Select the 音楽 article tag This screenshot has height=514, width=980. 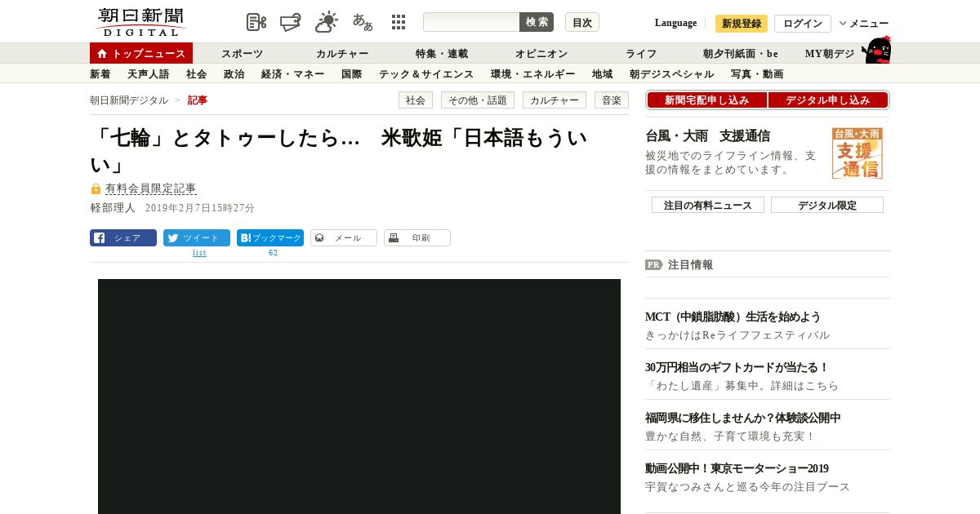612,100
